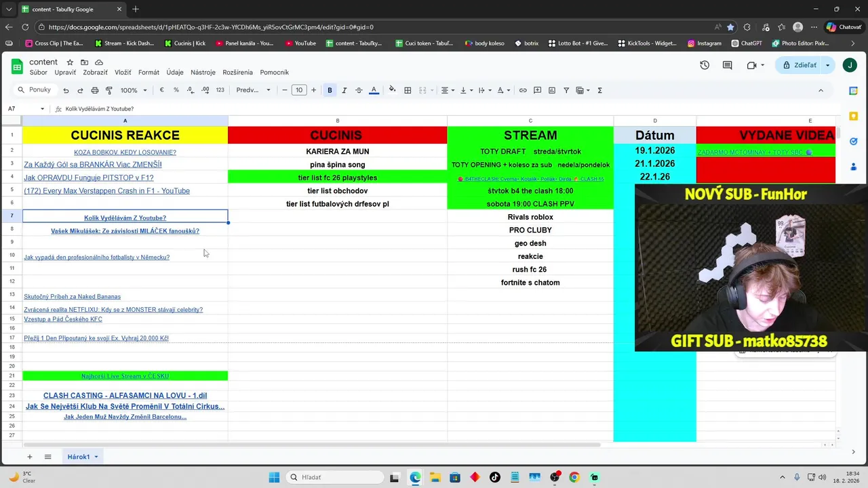Open the Upraviť menu

tap(65, 73)
